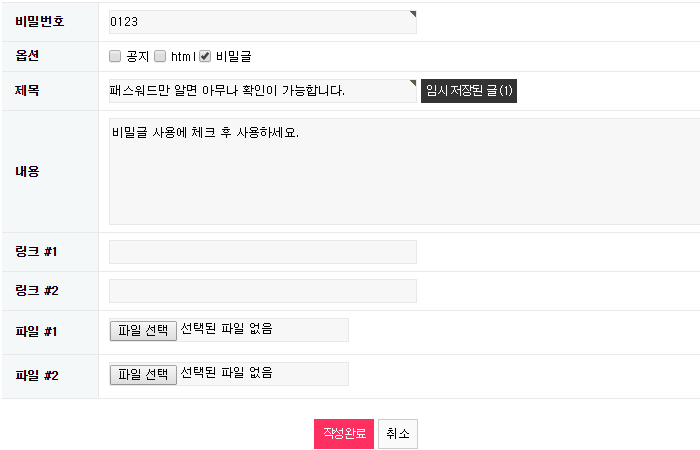Uncheck the 비밀글 checkbox
700x450 pixels.
click(205, 57)
